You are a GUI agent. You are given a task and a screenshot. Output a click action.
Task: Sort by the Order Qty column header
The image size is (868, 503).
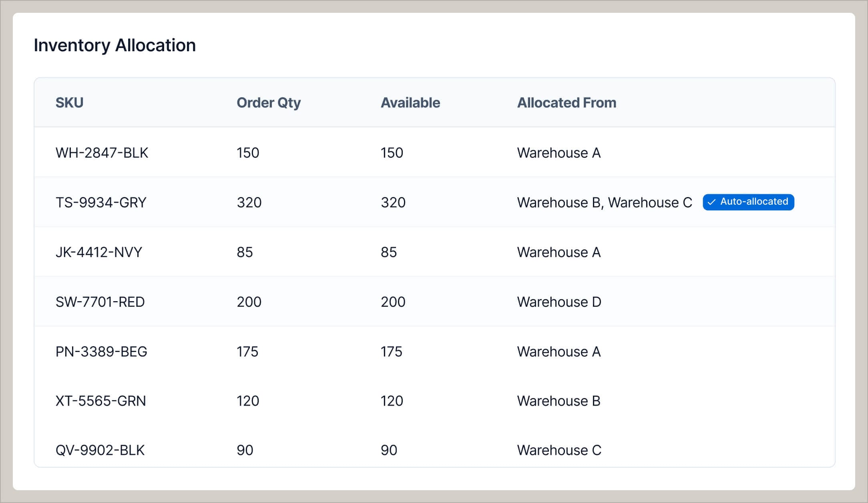click(x=269, y=103)
